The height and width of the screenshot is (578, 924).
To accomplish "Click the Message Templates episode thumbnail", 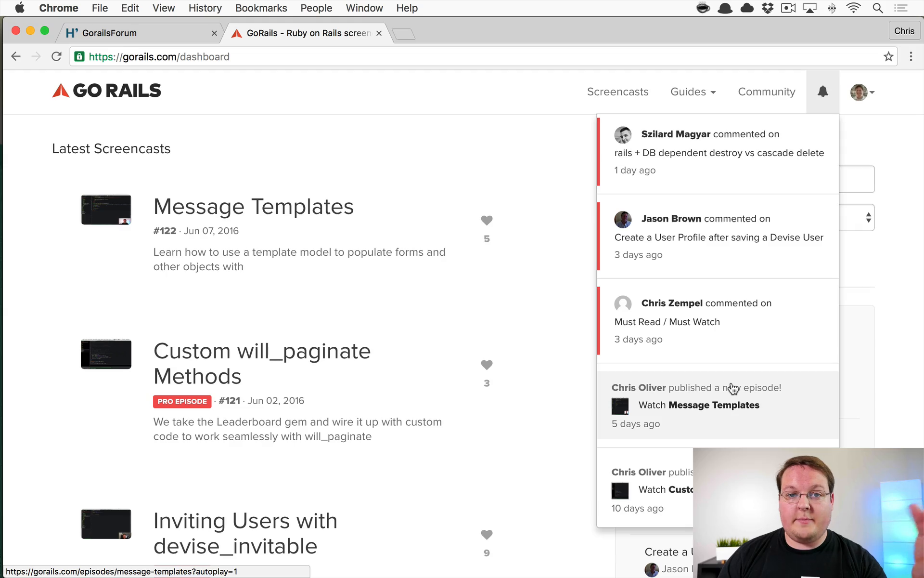I will pyautogui.click(x=106, y=210).
